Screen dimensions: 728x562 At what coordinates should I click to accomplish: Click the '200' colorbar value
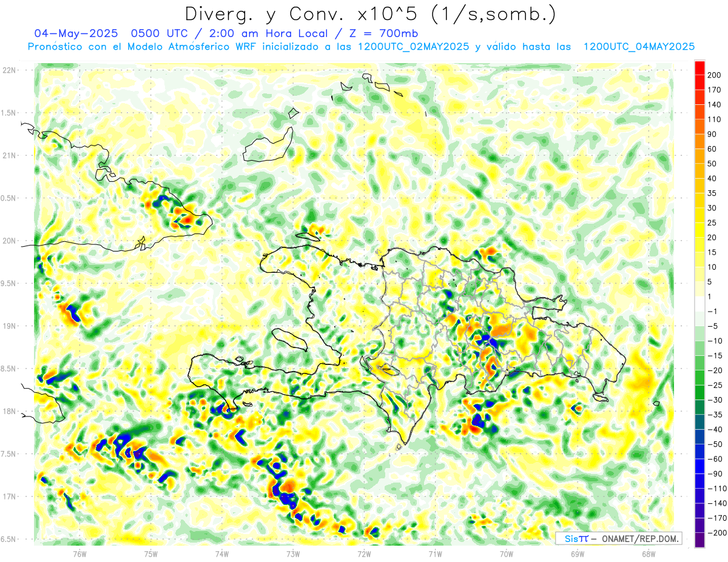[714, 75]
